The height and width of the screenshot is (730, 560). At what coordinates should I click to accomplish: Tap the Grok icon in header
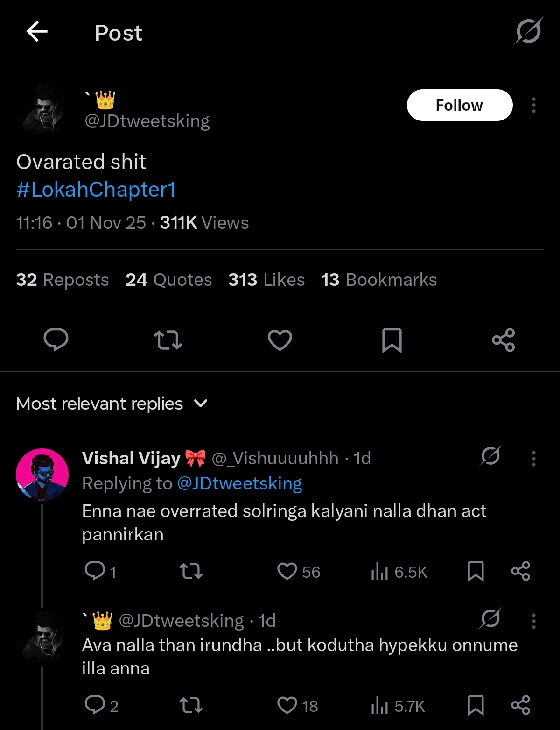click(x=528, y=32)
